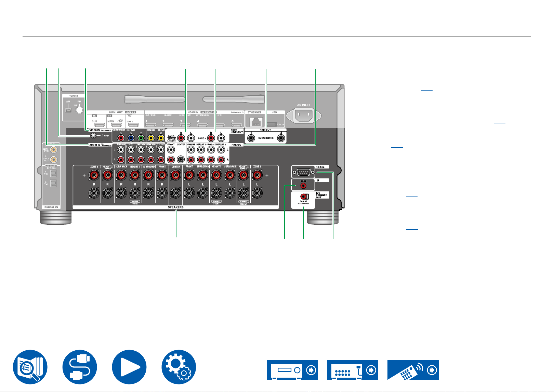Select the black CENTER pre out jack

click(181, 159)
